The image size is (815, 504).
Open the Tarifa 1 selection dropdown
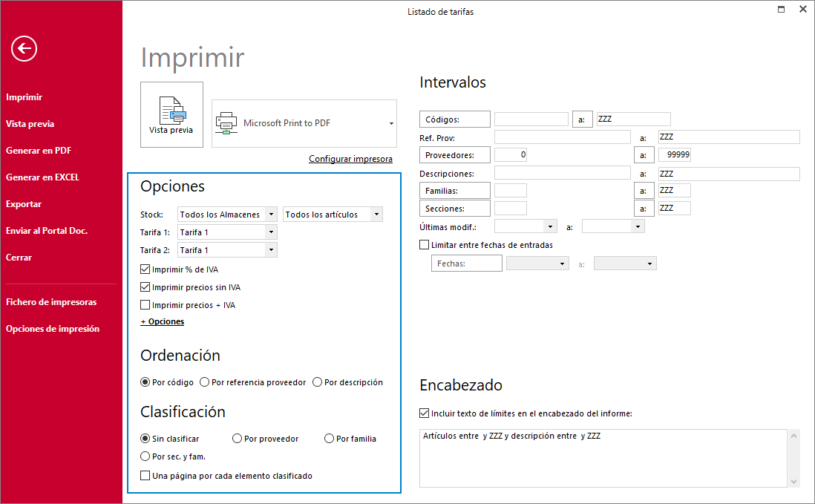tap(271, 232)
